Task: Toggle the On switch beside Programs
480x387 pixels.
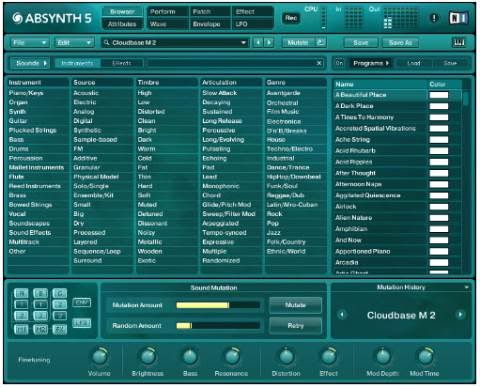Action: click(339, 63)
